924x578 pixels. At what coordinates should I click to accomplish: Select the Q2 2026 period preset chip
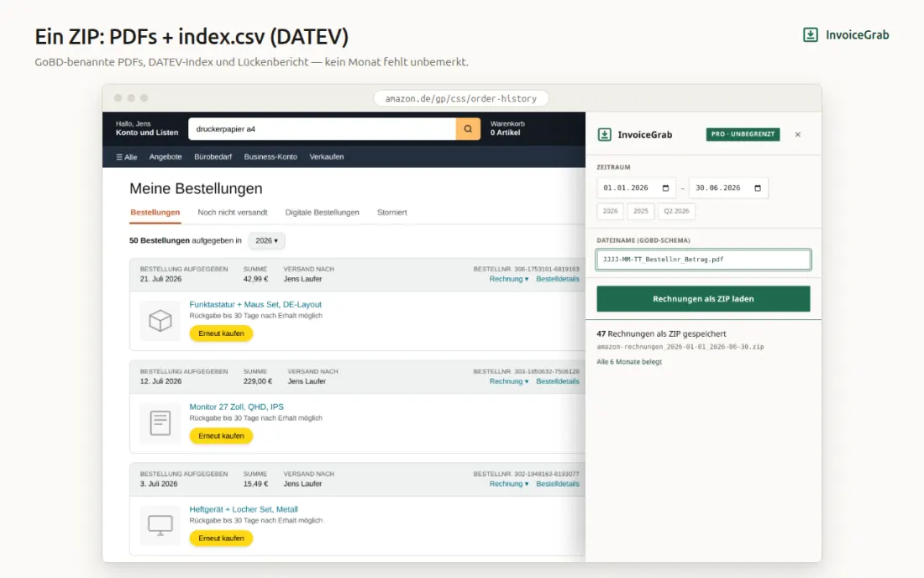point(676,211)
